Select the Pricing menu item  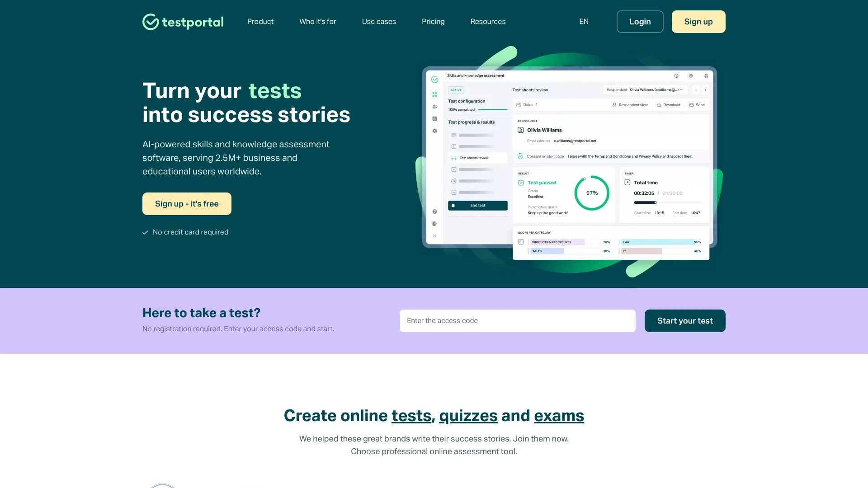point(434,21)
